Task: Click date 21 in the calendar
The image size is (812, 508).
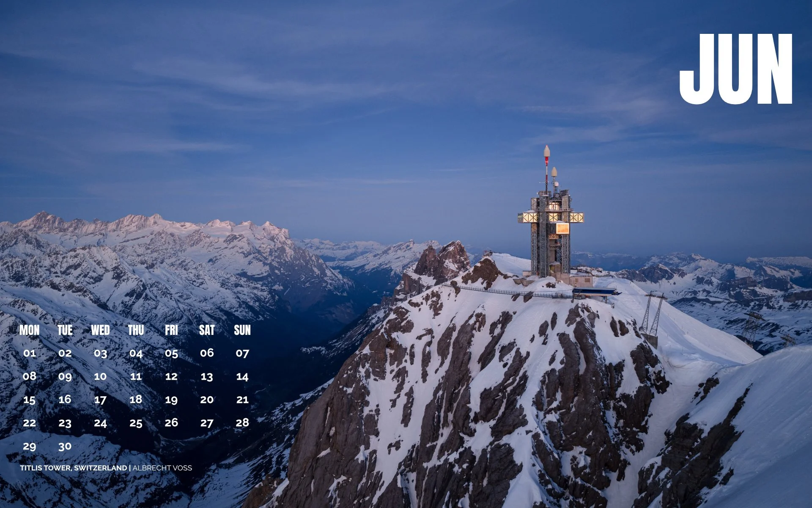Action: click(242, 399)
